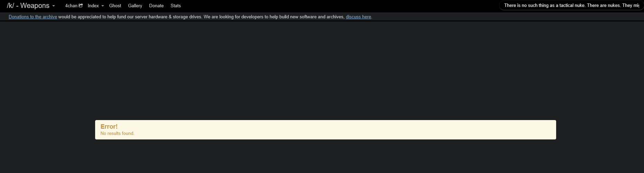Open the 4chan external link
The height and width of the screenshot is (173, 644).
(74, 6)
